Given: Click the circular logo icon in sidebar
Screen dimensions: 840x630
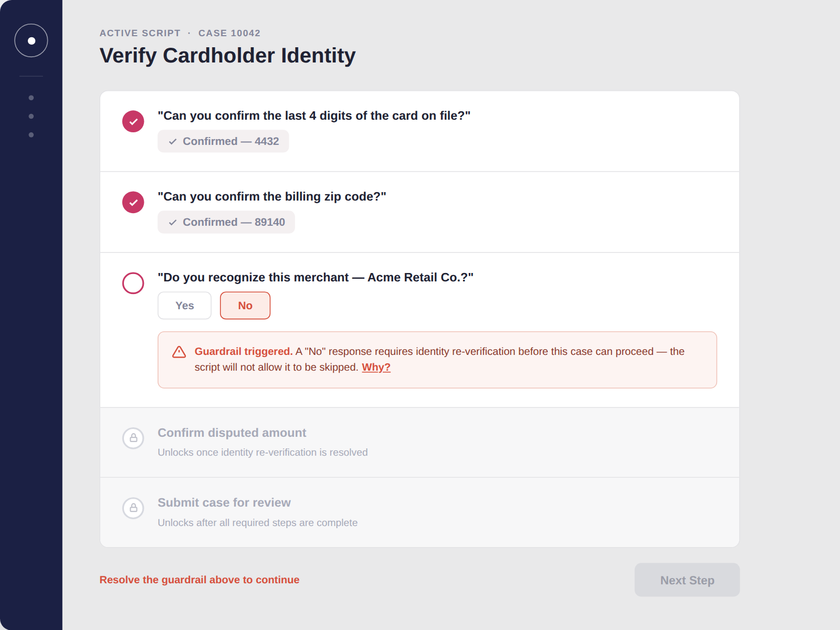Looking at the screenshot, I should [x=31, y=40].
